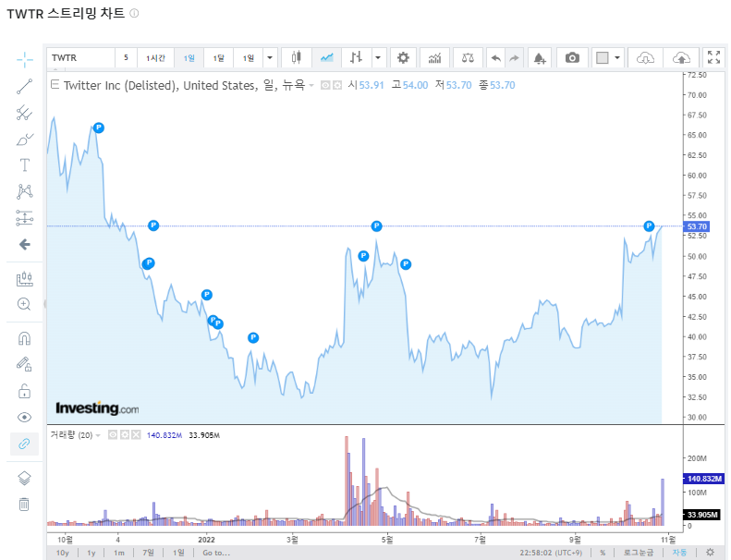Set interval to 1달
Viewport: 731px width, 560px height.
point(219,58)
